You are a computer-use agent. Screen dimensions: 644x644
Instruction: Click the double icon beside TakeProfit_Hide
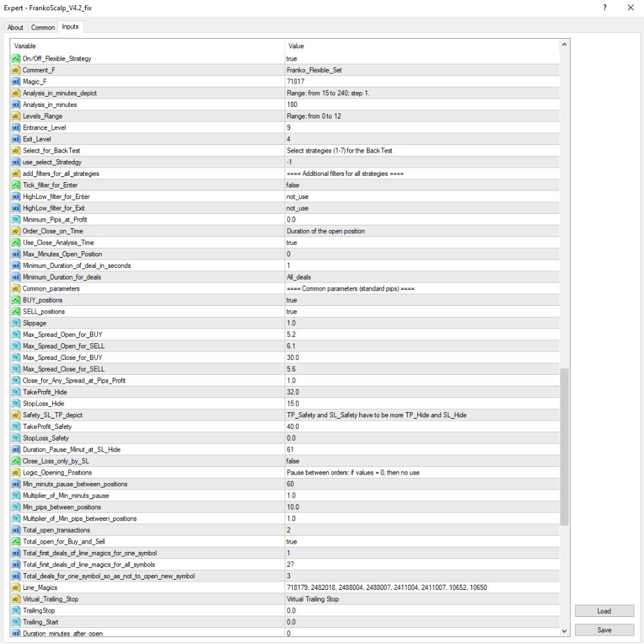[16, 392]
